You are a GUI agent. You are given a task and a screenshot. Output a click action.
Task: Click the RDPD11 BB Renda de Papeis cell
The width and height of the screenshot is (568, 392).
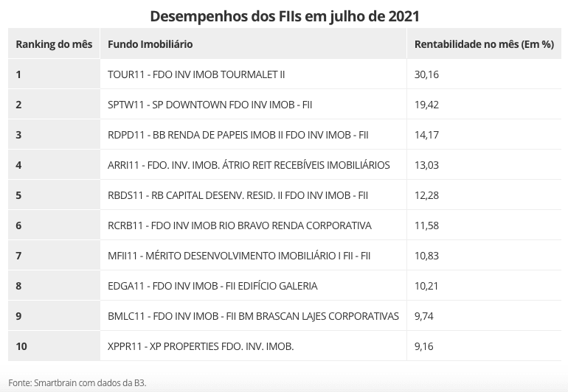point(238,135)
